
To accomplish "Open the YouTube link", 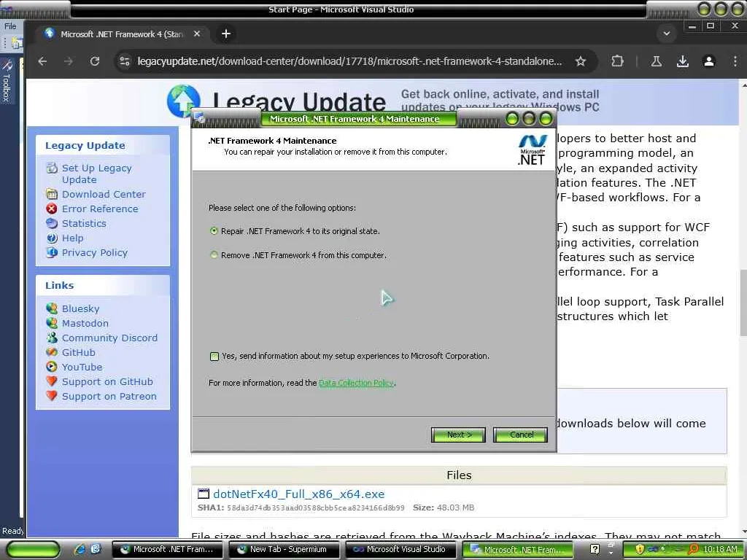I will (82, 367).
